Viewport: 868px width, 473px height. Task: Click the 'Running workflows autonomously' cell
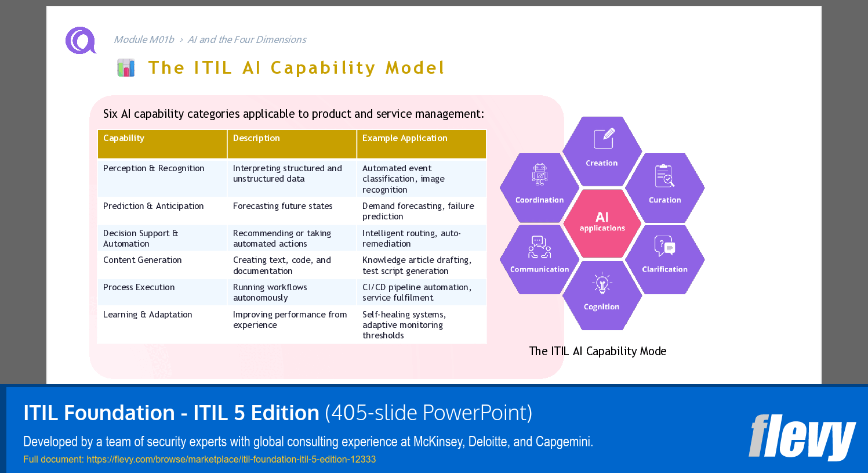pyautogui.click(x=292, y=293)
